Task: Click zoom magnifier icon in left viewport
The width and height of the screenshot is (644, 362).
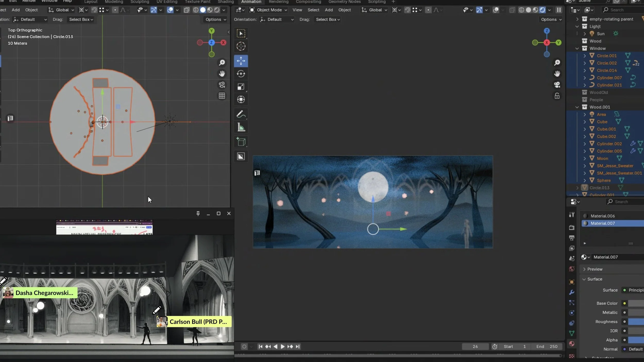Action: click(x=222, y=63)
